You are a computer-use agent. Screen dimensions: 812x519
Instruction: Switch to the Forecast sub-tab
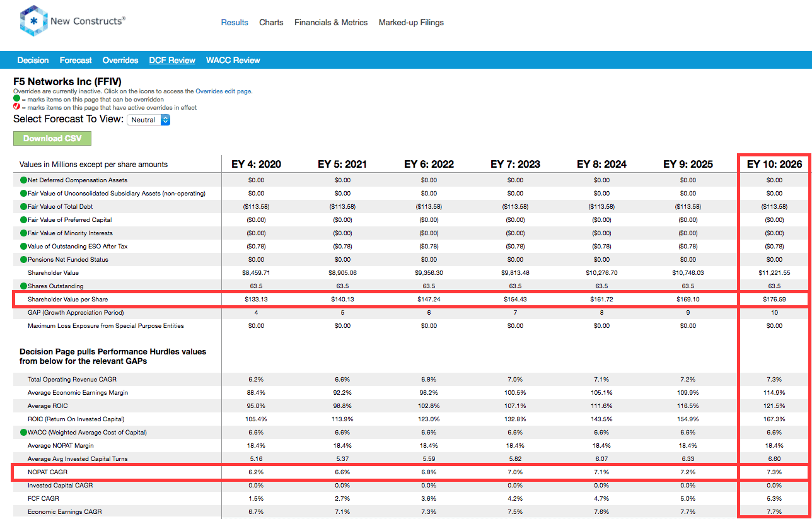[76, 61]
